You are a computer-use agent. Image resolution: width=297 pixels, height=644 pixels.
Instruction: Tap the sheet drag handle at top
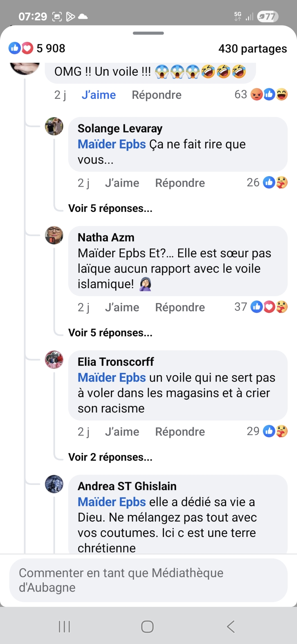pos(148,33)
